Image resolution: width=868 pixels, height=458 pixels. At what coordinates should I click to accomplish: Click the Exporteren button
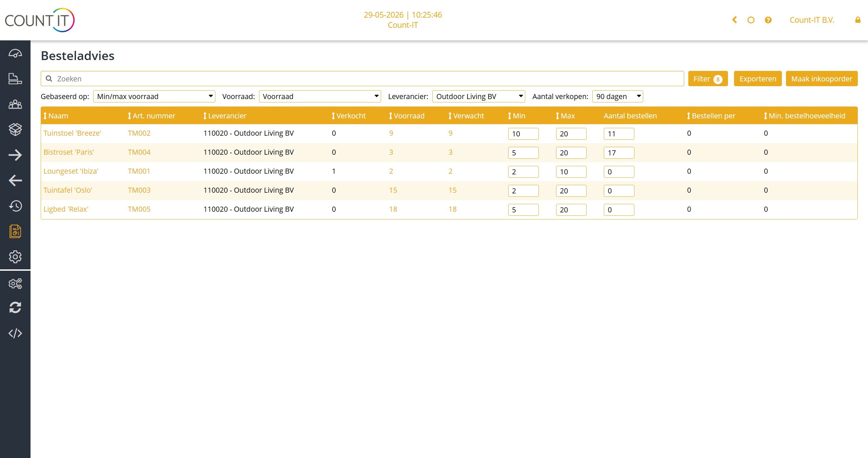(x=758, y=79)
